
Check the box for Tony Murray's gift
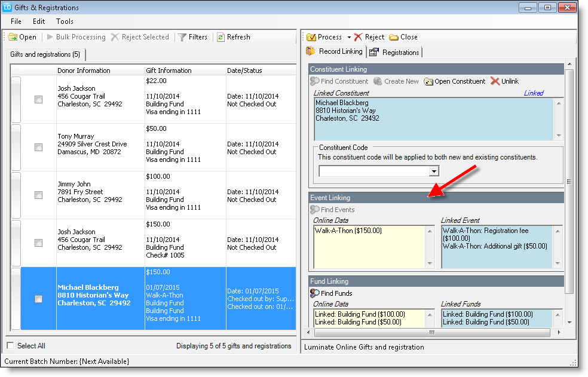pos(39,147)
